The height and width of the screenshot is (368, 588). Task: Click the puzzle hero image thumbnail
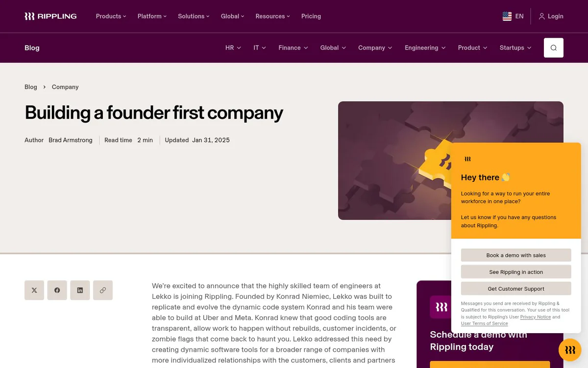(x=394, y=160)
